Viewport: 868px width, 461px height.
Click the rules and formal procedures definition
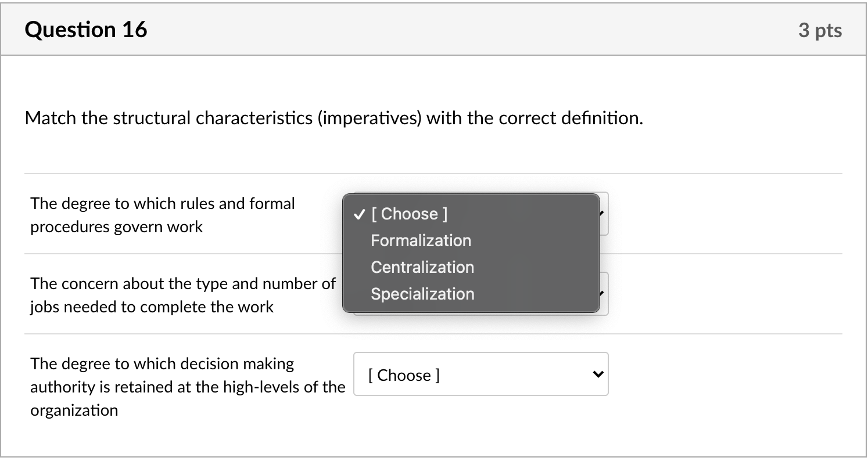tap(163, 215)
